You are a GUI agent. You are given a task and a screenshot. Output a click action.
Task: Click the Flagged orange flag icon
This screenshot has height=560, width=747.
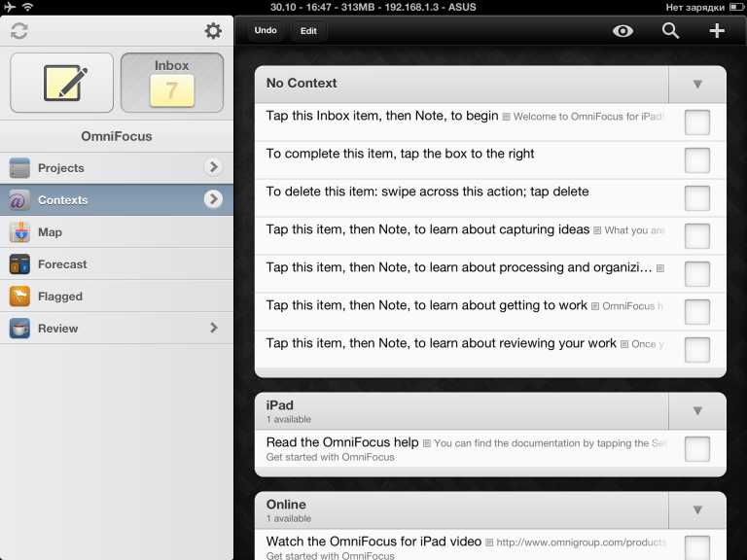[19, 297]
